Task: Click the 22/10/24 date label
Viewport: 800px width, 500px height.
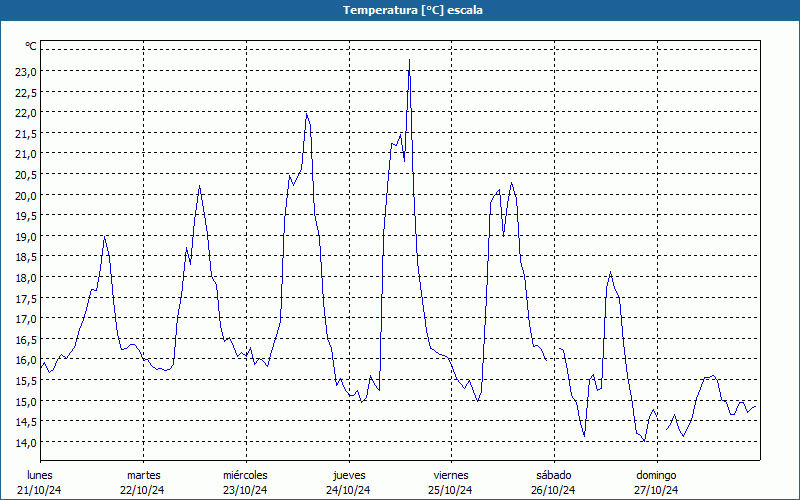Action: click(x=142, y=490)
